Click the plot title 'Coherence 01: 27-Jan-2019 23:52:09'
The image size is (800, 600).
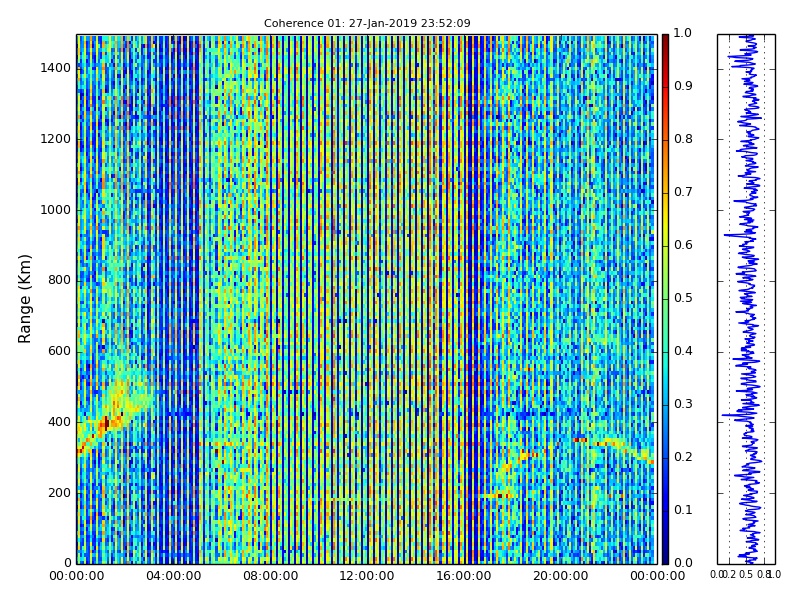coord(367,23)
